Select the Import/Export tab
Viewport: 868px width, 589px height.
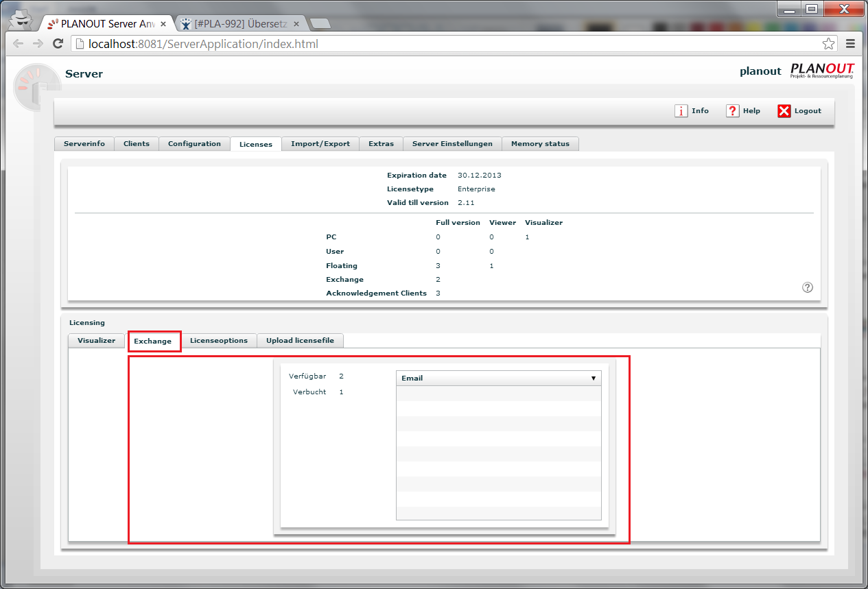(x=320, y=144)
